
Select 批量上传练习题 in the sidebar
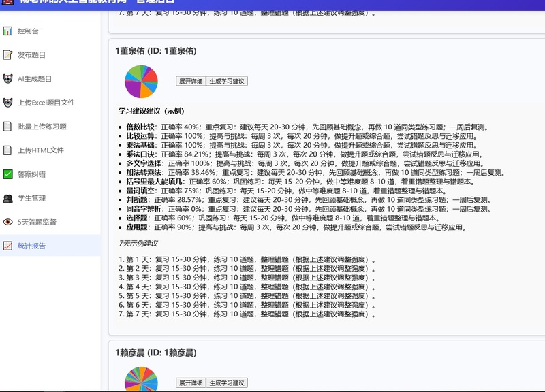tap(50, 127)
